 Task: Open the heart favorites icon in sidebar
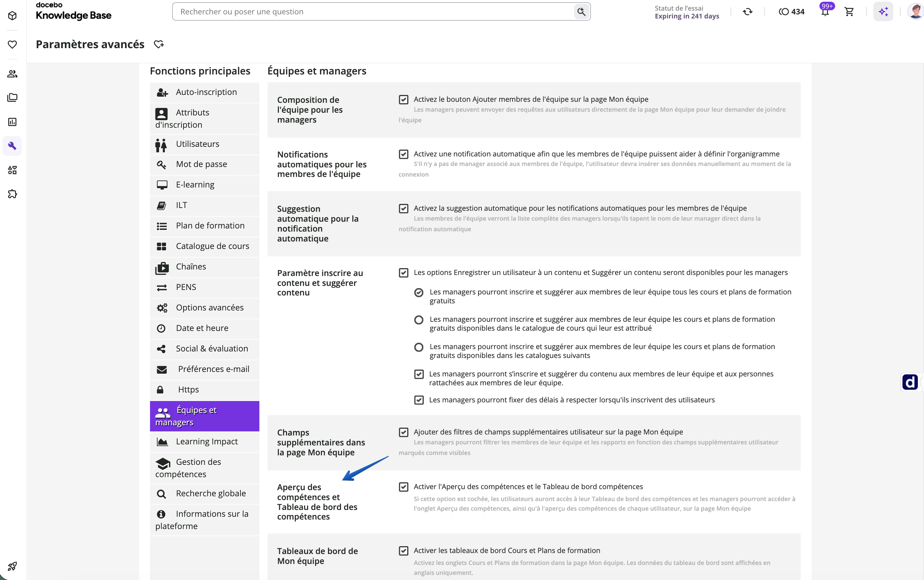[x=12, y=44]
